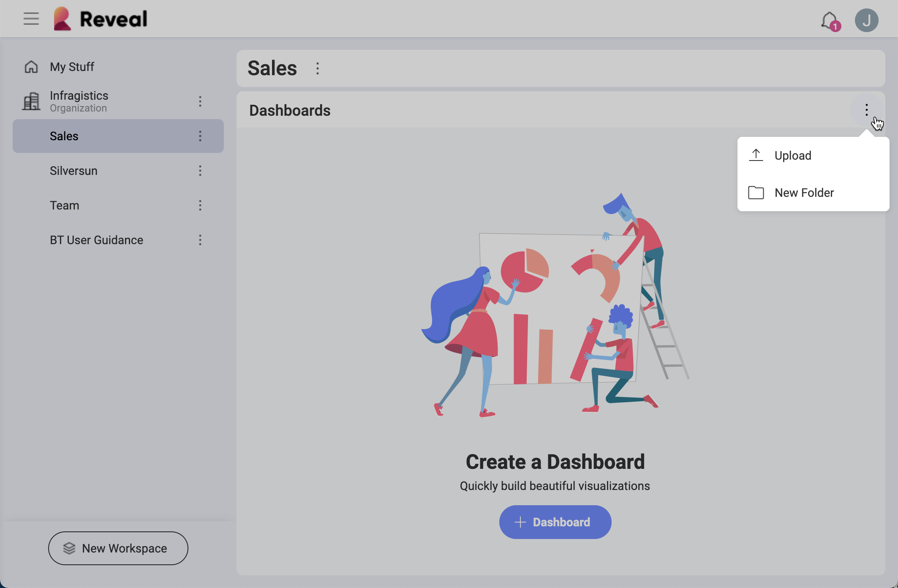Open the Sales title options menu
898x588 pixels.
tap(317, 68)
